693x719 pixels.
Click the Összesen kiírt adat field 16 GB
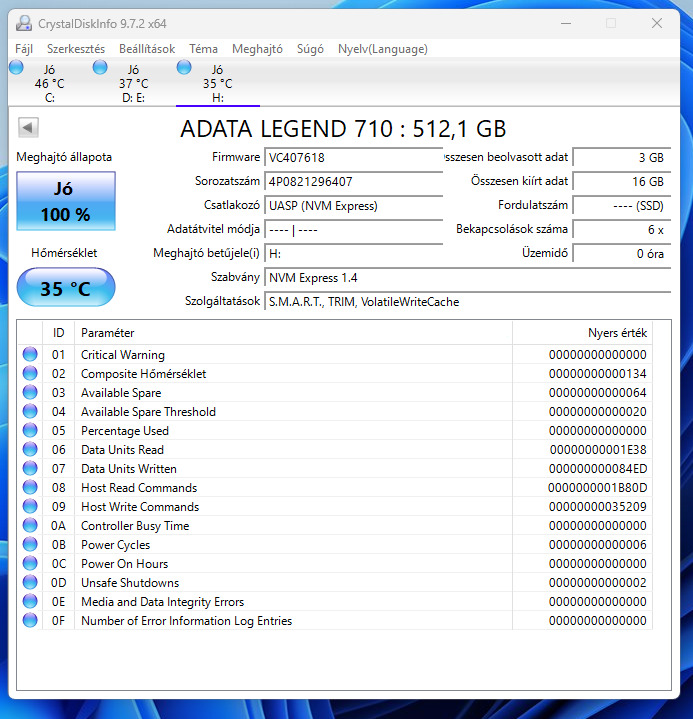click(622, 181)
